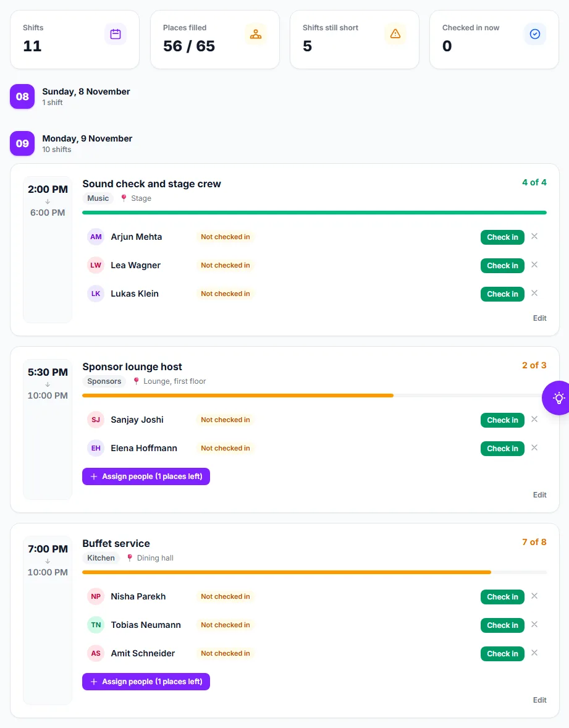Click the location pin next to Lounge, first floor
The width and height of the screenshot is (569, 728).
tap(136, 381)
